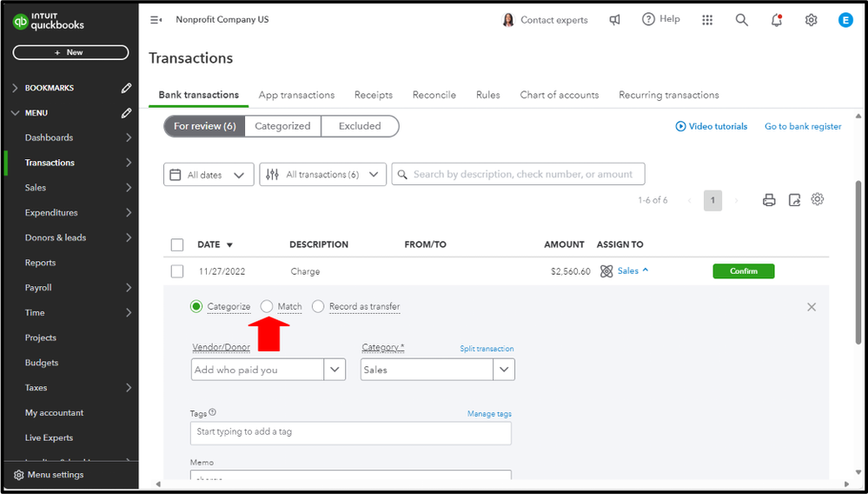Show the Categorized transactions
Viewport: 868px width, 494px height.
tap(282, 126)
